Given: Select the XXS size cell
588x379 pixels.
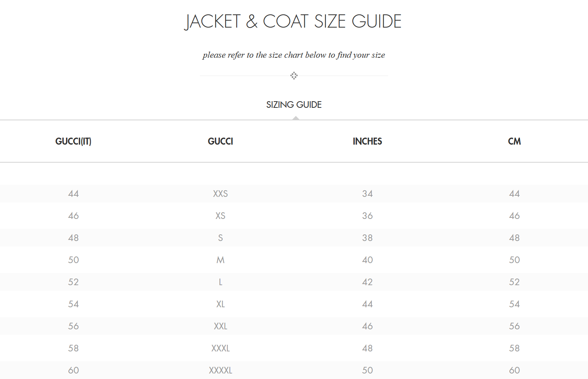Looking at the screenshot, I should [220, 194].
